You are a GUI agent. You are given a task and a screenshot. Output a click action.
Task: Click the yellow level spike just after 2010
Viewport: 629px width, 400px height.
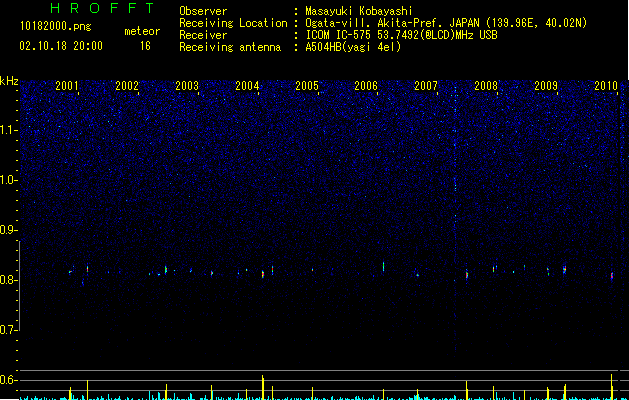pyautogui.click(x=612, y=387)
